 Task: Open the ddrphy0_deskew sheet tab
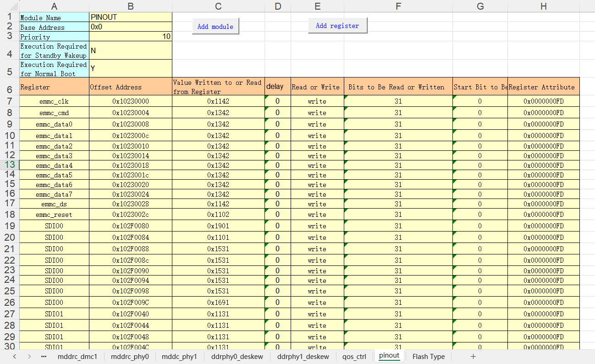point(237,356)
